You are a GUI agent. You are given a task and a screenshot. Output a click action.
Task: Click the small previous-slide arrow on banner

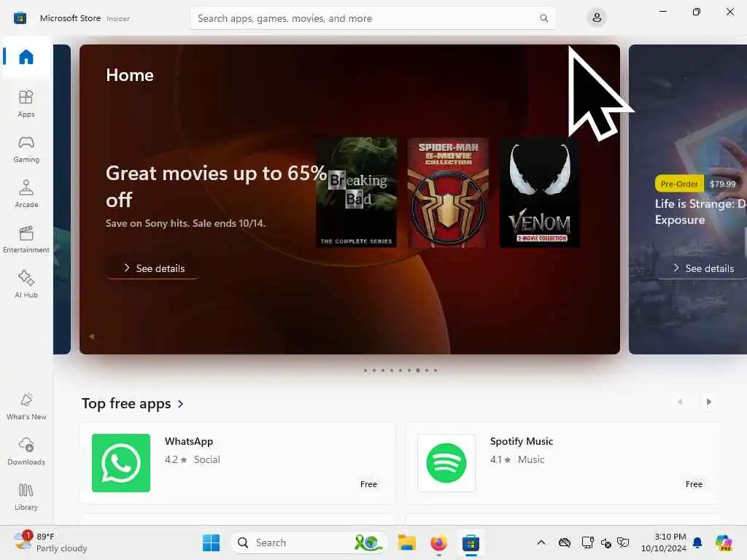[x=91, y=336]
